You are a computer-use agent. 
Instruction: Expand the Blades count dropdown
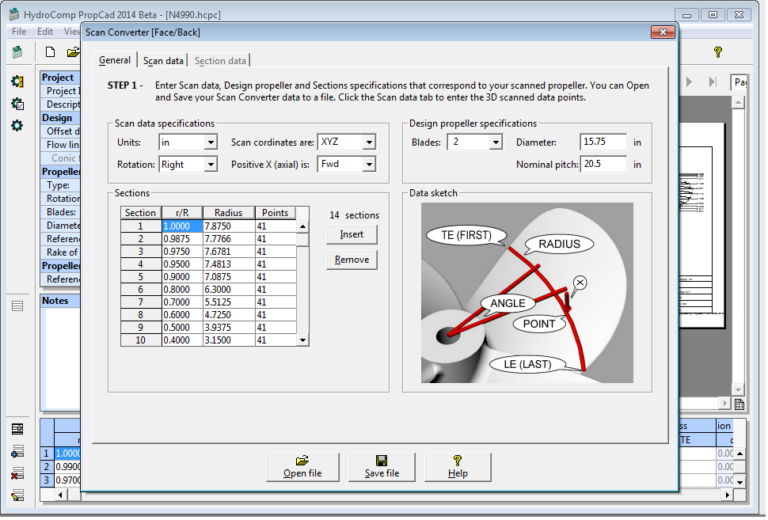(496, 142)
